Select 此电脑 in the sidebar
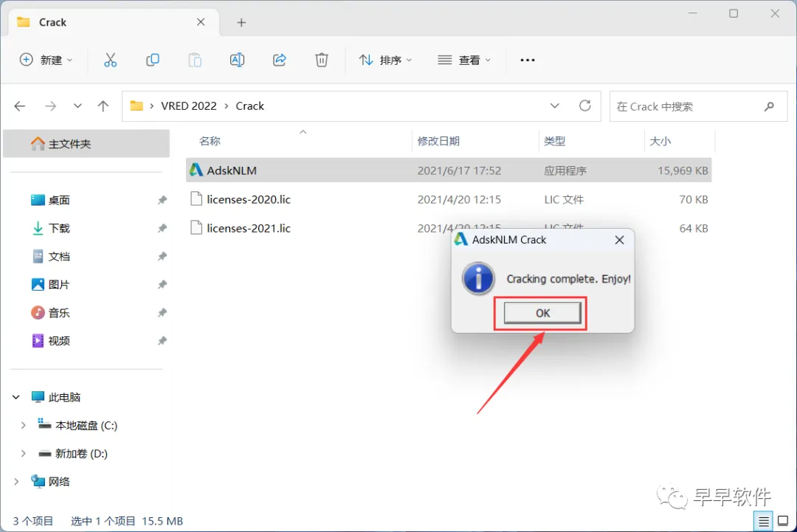The width and height of the screenshot is (797, 532). (x=56, y=398)
